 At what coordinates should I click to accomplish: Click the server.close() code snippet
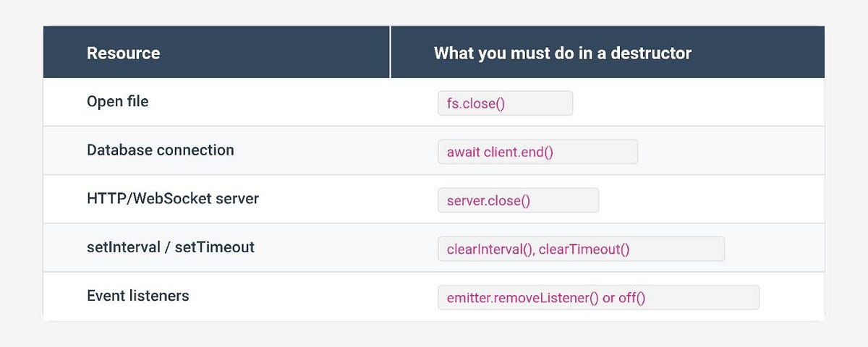519,200
